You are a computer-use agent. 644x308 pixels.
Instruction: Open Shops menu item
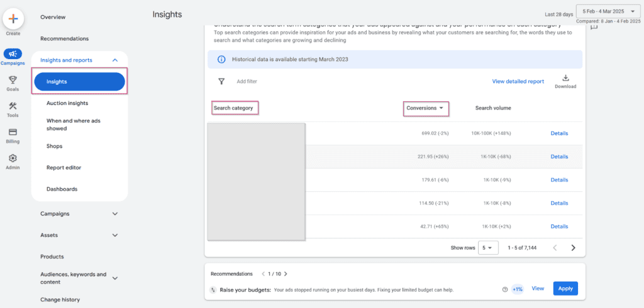click(55, 146)
